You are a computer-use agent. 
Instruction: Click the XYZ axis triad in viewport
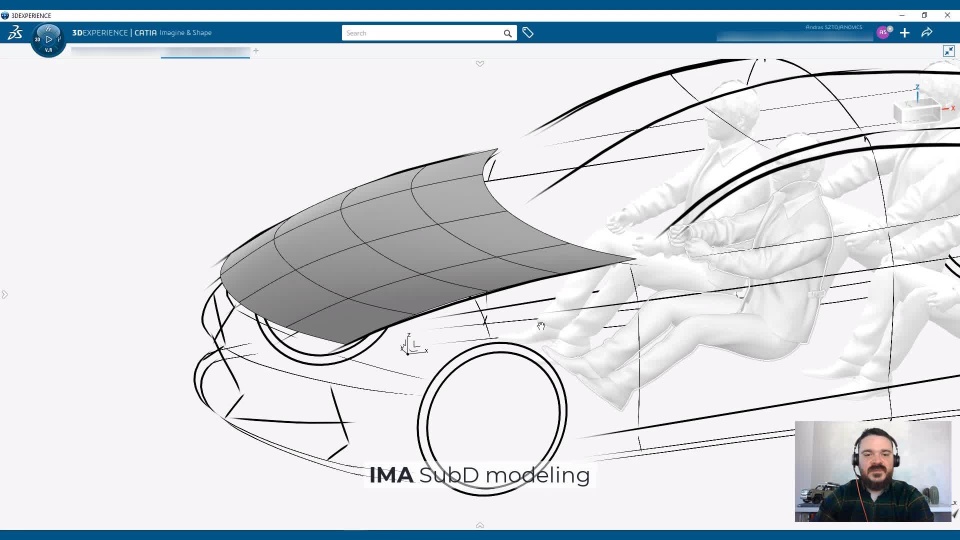(x=413, y=345)
